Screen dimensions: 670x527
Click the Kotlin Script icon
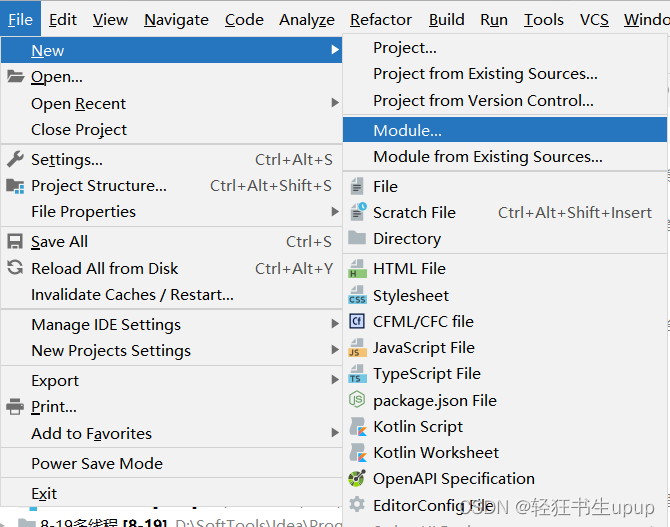tap(358, 427)
